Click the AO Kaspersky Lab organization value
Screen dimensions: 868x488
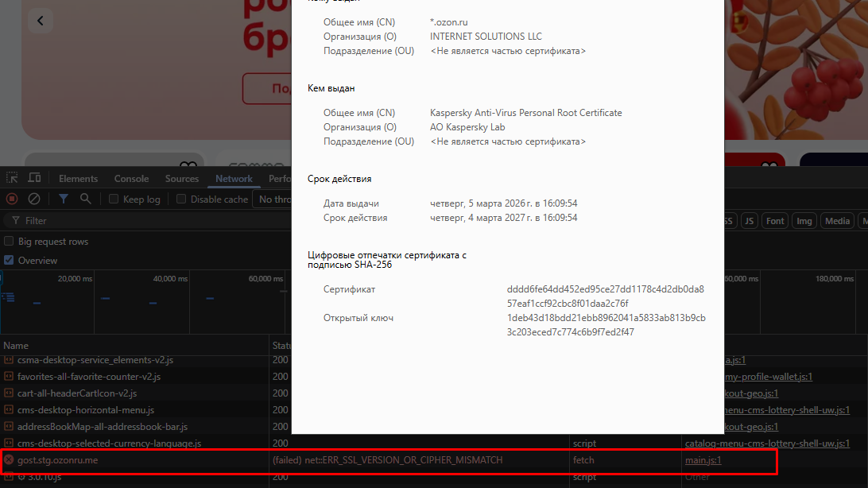pyautogui.click(x=467, y=127)
